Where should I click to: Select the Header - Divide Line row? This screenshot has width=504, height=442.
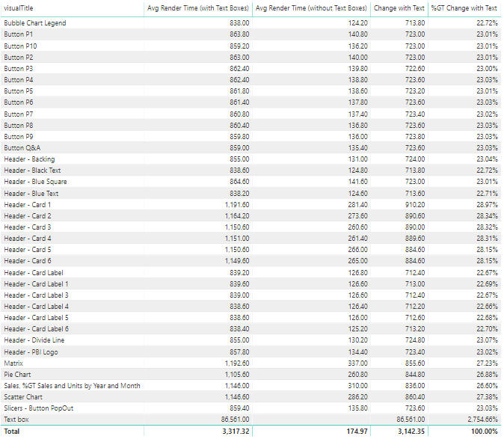251,340
